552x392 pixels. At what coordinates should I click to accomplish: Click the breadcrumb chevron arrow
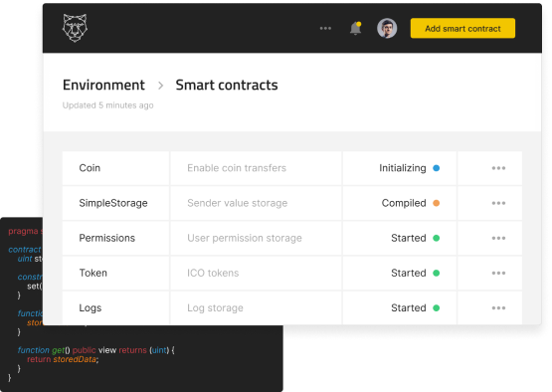160,86
